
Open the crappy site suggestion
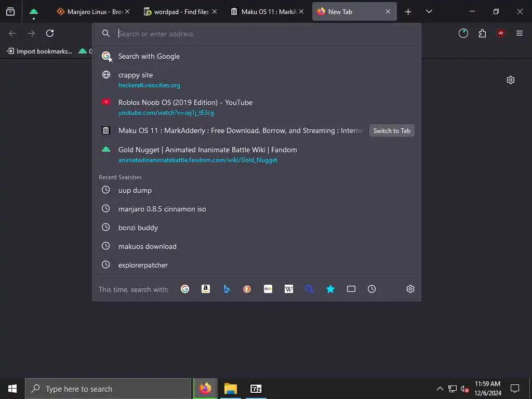coord(257,79)
